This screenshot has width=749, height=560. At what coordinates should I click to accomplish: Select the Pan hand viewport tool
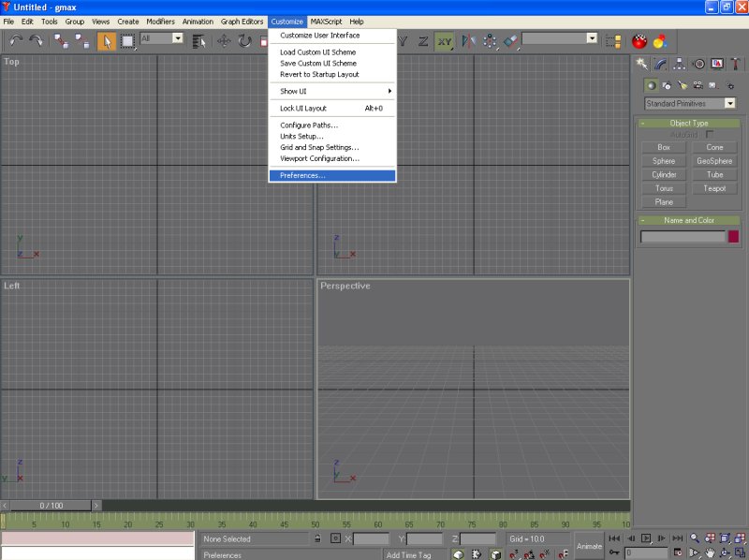[x=710, y=553]
